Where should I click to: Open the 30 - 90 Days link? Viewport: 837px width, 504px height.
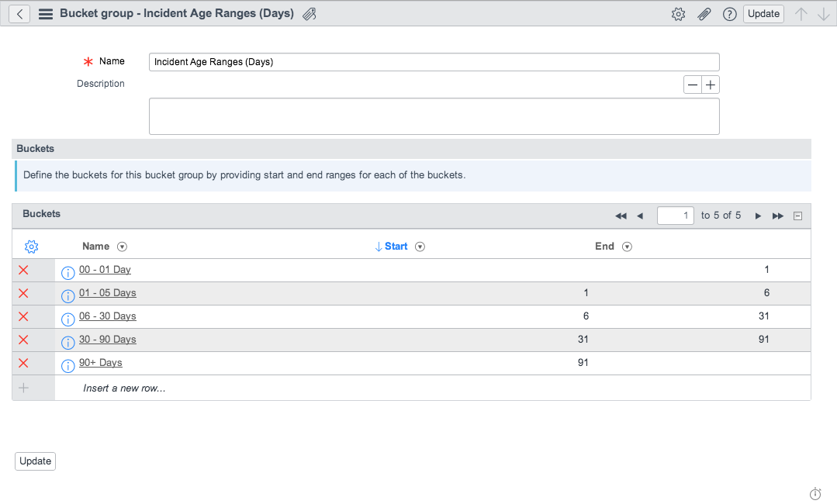[108, 339]
